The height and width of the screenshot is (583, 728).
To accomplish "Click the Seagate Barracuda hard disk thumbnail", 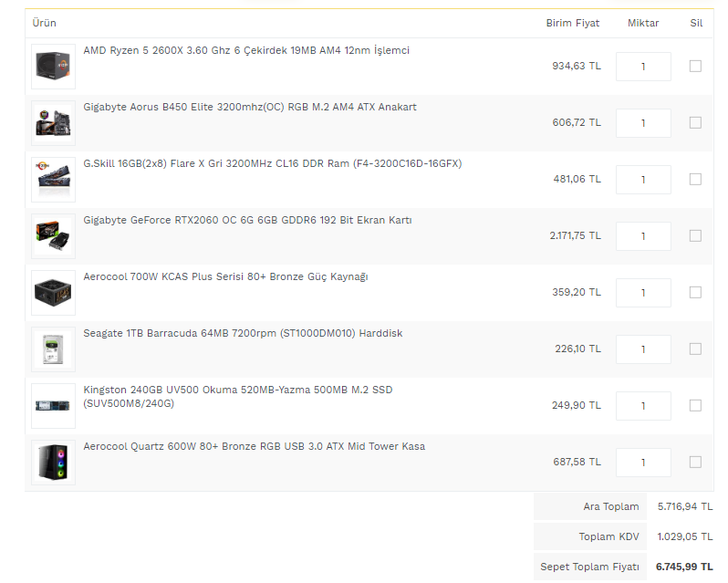I will coord(53,349).
